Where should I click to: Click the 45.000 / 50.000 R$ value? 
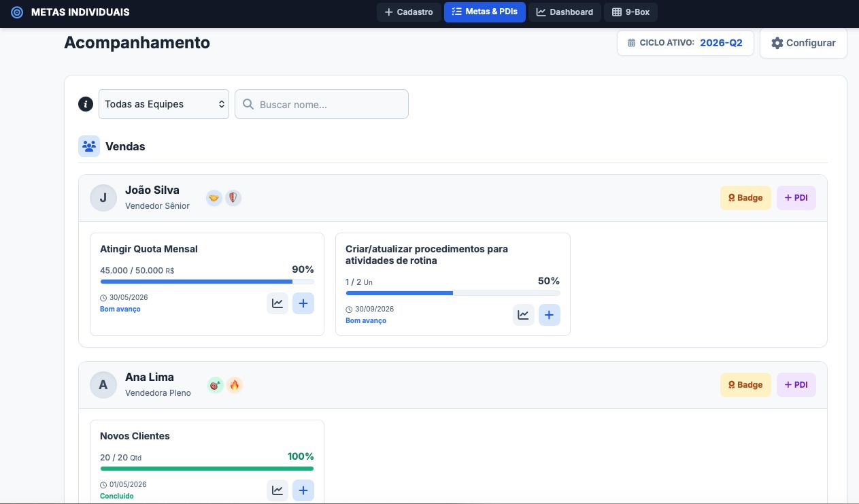(x=137, y=271)
